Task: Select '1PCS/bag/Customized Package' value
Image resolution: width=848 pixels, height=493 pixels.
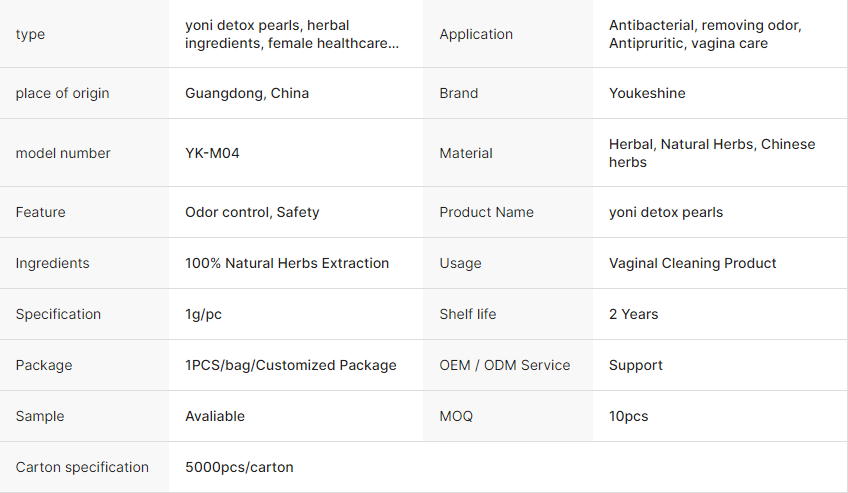Action: [x=291, y=365]
